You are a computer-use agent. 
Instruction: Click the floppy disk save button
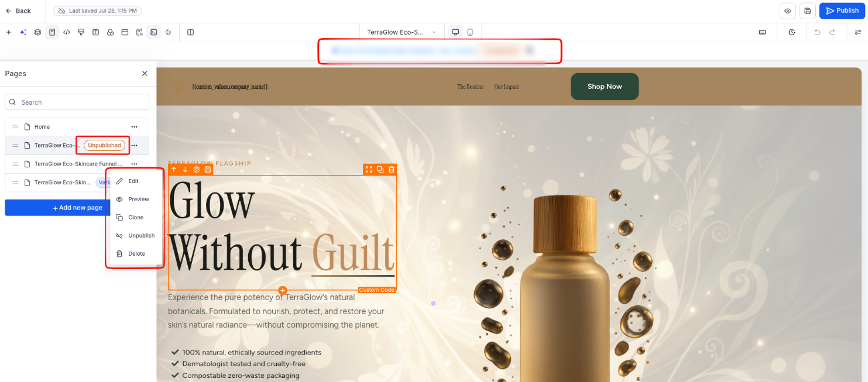(808, 11)
